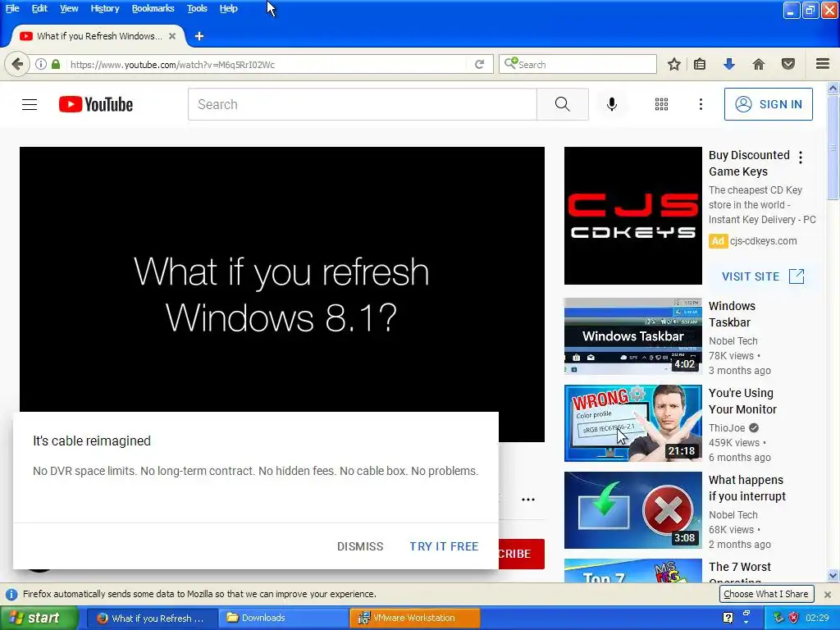Click the help question mark tray icon
Image resolution: width=840 pixels, height=630 pixels.
coord(728,617)
